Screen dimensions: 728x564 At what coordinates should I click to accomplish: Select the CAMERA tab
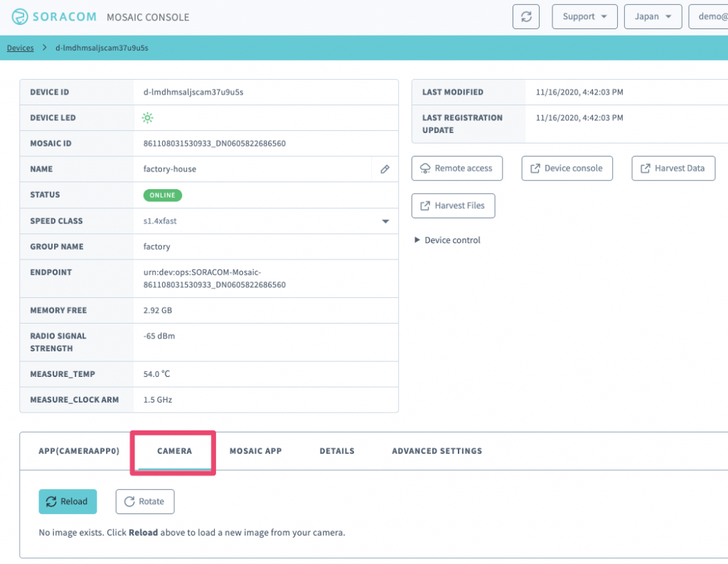coord(175,451)
